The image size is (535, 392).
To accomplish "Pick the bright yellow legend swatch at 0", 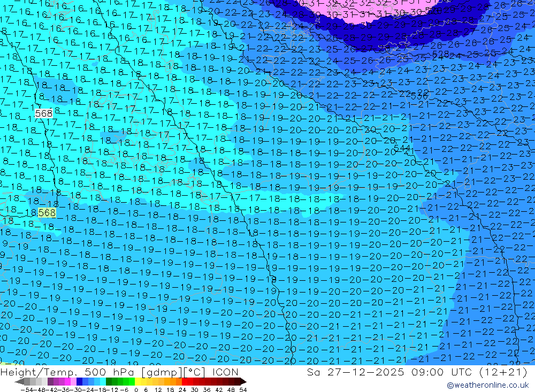I will (x=137, y=382).
